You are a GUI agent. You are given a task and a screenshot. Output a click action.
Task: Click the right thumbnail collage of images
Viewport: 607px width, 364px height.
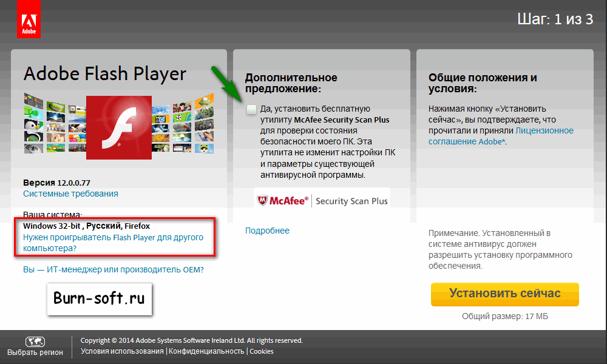183,123
